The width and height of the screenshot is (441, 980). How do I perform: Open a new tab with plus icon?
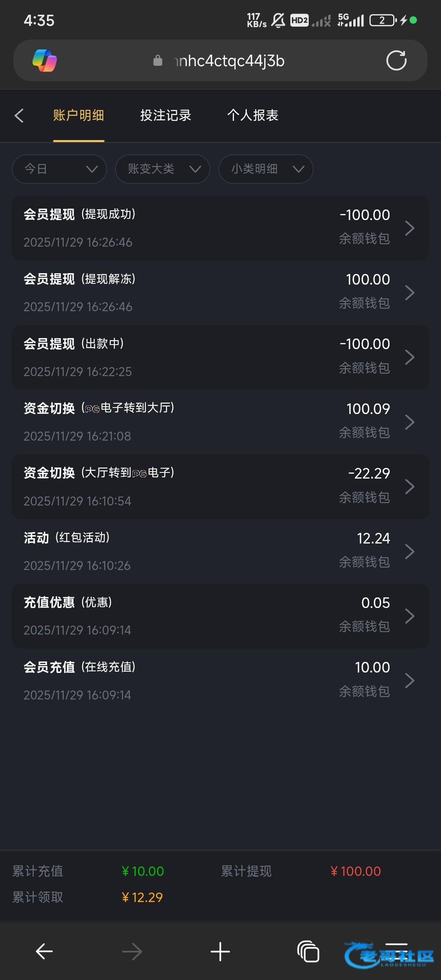pyautogui.click(x=220, y=952)
